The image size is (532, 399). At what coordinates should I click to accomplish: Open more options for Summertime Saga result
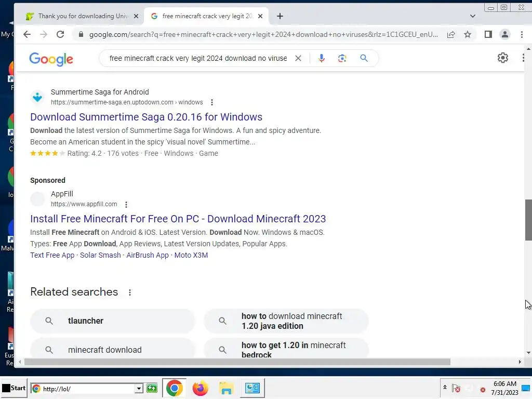212,102
